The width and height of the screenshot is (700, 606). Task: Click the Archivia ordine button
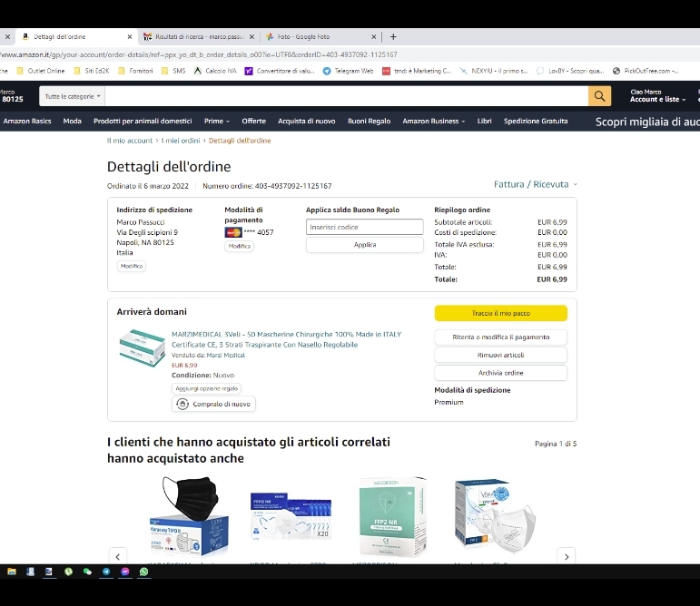[501, 373]
